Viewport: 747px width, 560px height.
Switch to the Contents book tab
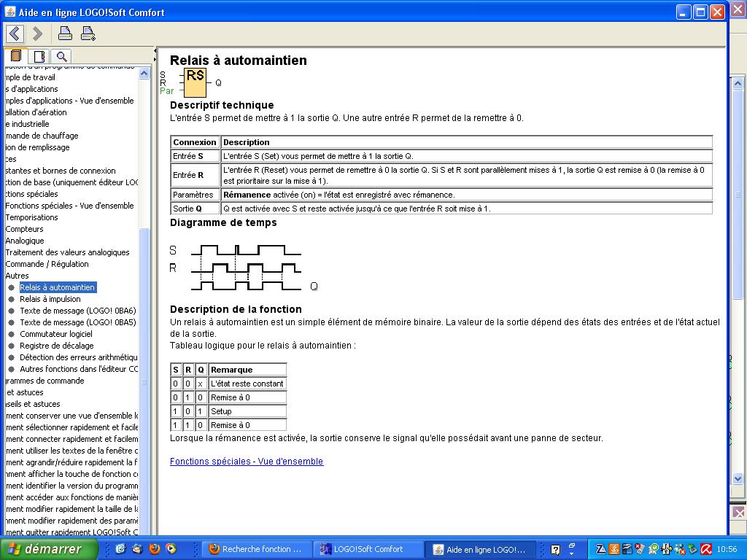(16, 56)
